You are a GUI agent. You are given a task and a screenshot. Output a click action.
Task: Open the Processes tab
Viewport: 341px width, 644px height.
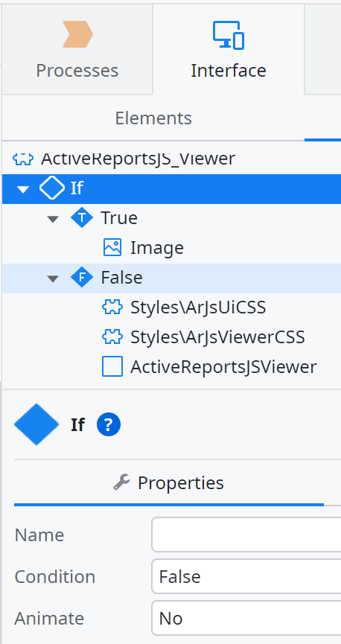tap(77, 50)
